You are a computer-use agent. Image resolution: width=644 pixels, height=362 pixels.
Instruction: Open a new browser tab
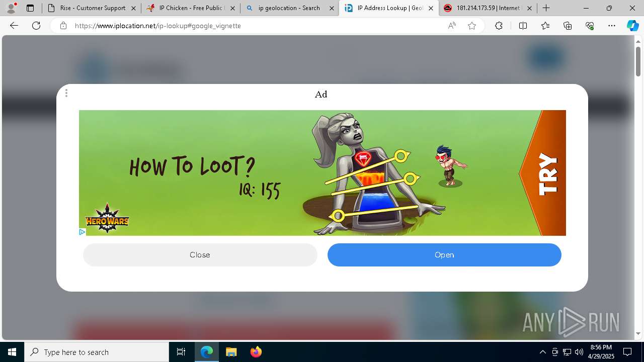point(546,8)
